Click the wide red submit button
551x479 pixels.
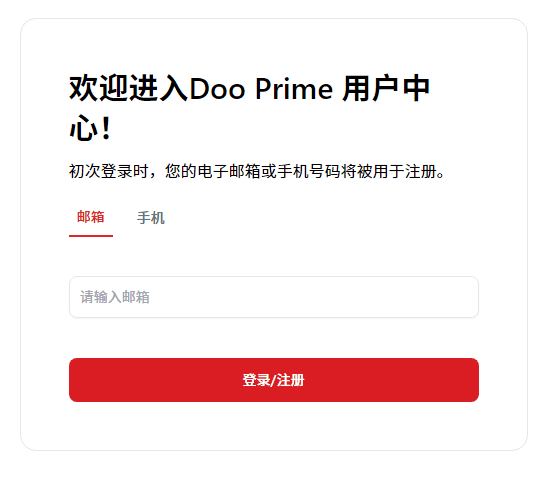coord(274,380)
